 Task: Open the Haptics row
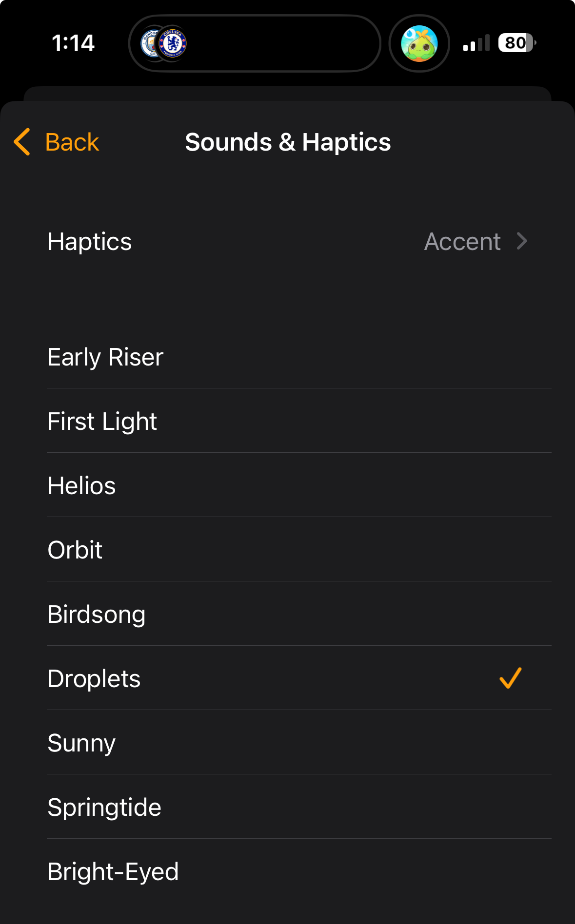(90, 241)
